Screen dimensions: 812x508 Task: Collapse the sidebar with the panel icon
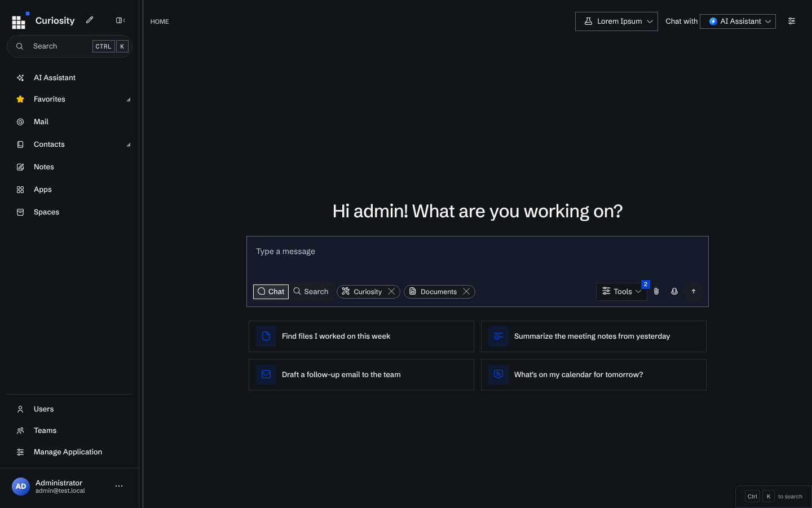[120, 20]
